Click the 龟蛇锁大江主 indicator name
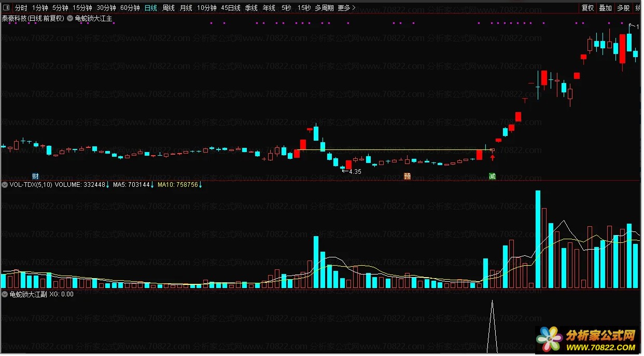 pyautogui.click(x=93, y=18)
